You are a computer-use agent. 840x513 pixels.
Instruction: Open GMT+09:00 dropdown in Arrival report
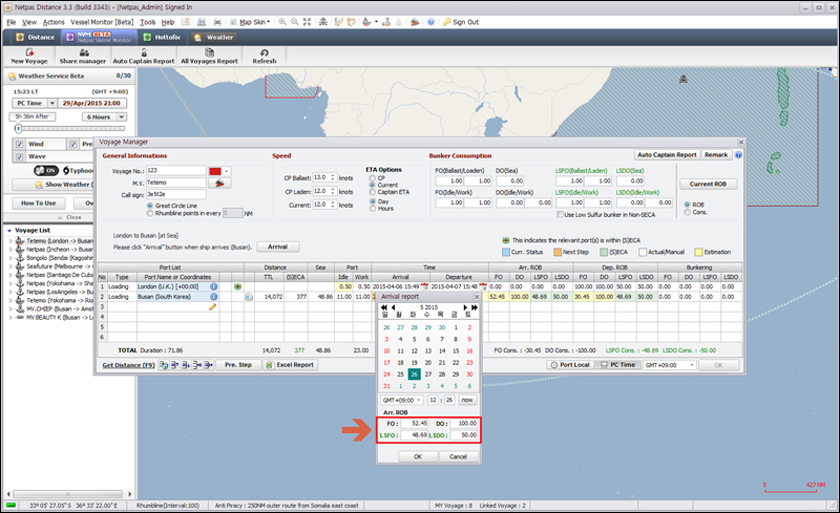pyautogui.click(x=418, y=400)
